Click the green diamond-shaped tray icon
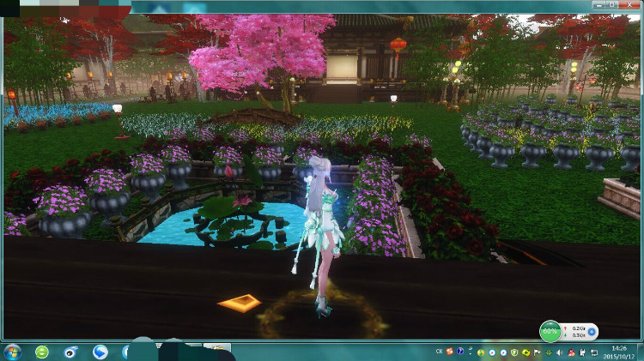Image resolution: width=644 pixels, height=361 pixels. [549, 352]
